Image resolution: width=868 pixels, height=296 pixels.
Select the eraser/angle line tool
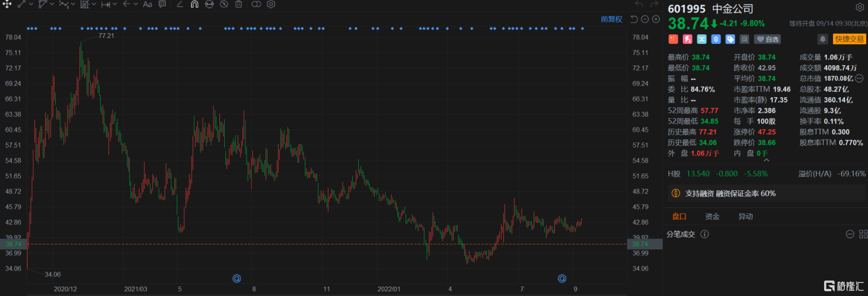(x=180, y=4)
